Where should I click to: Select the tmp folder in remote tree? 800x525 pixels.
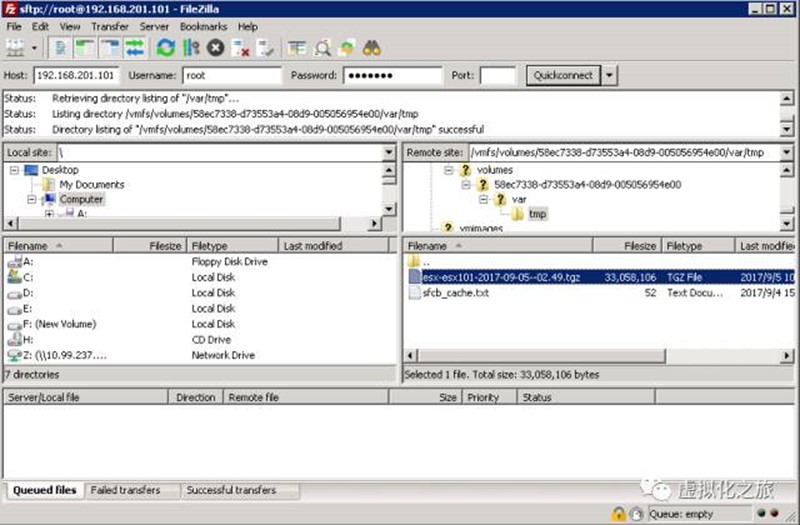click(x=537, y=214)
